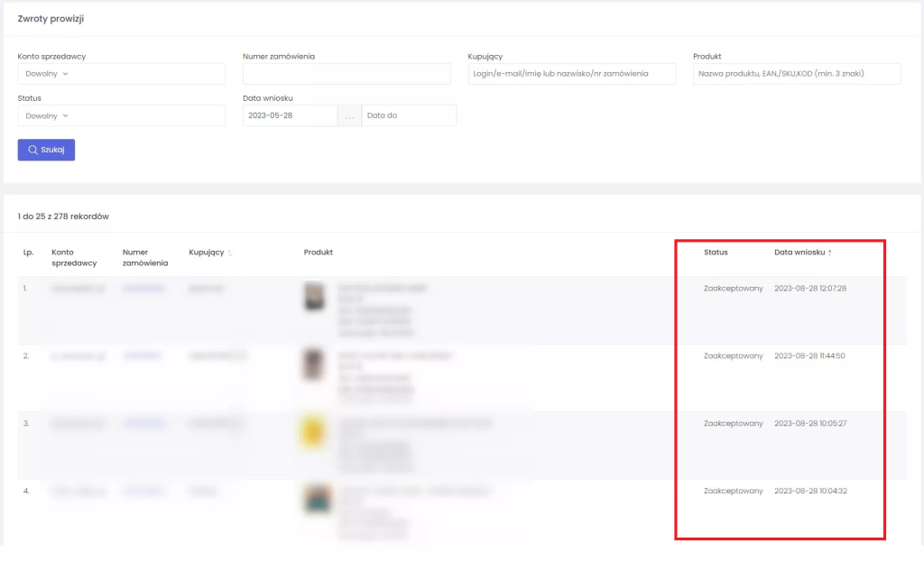This screenshot has height=561, width=924.
Task: Sort by Data wniosku arrow icon
Action: [830, 253]
